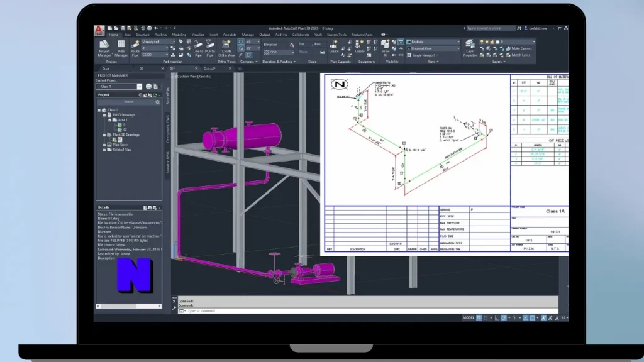The image size is (644, 362).
Task: Select the Orthographic DWG side tab
Action: [167, 129]
